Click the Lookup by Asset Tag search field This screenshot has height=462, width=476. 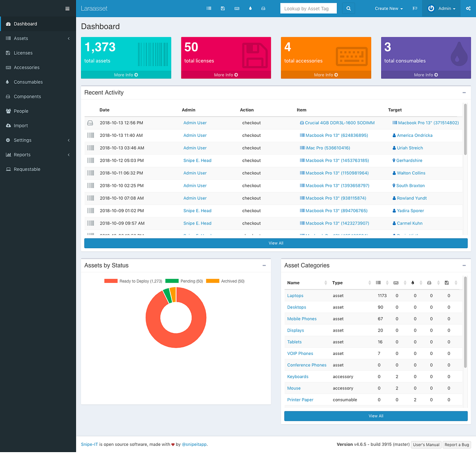pyautogui.click(x=309, y=8)
